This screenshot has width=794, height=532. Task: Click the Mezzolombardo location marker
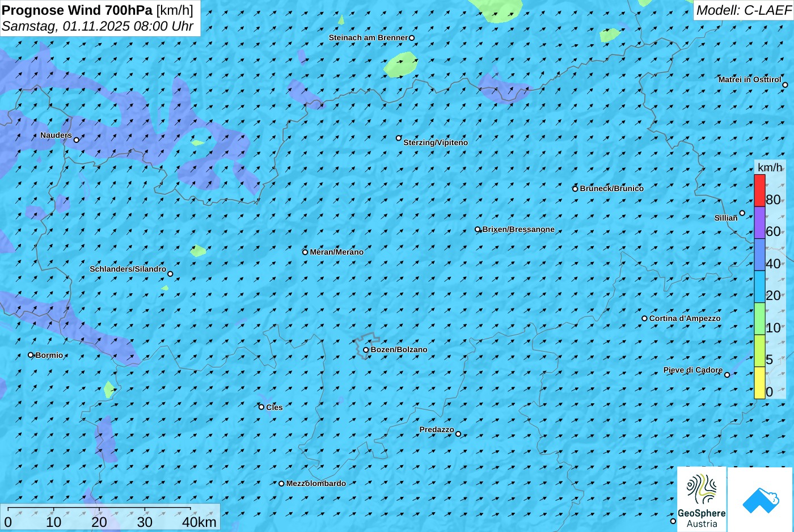coord(281,484)
